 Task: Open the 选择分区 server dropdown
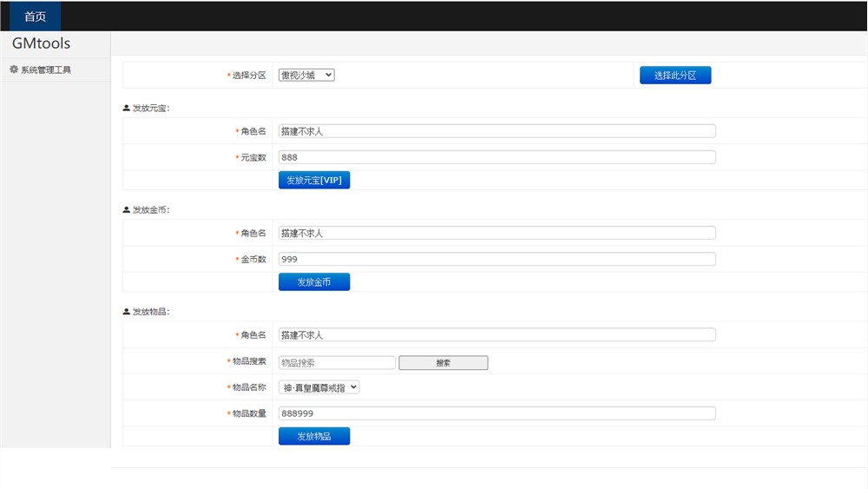pos(306,76)
